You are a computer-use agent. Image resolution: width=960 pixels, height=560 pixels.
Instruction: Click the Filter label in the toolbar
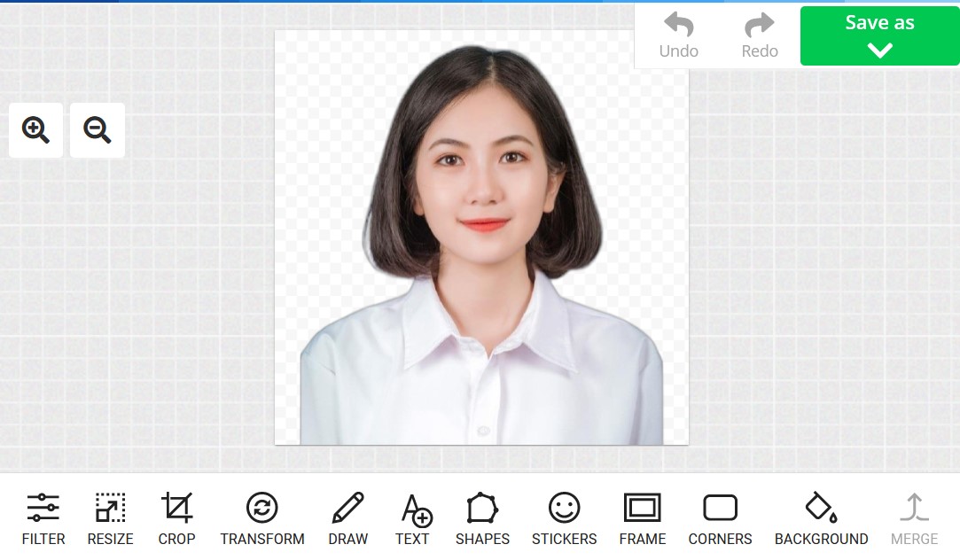43,539
